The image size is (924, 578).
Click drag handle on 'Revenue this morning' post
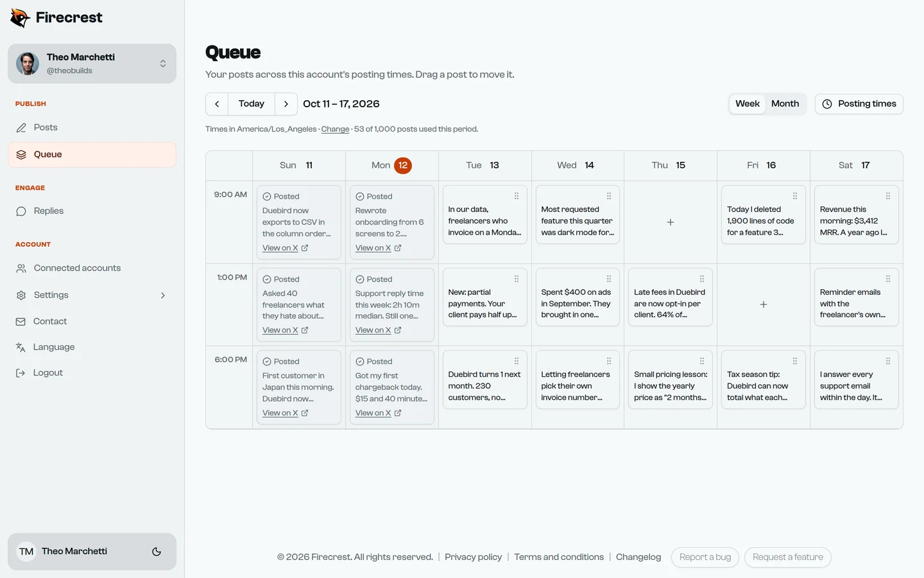888,196
